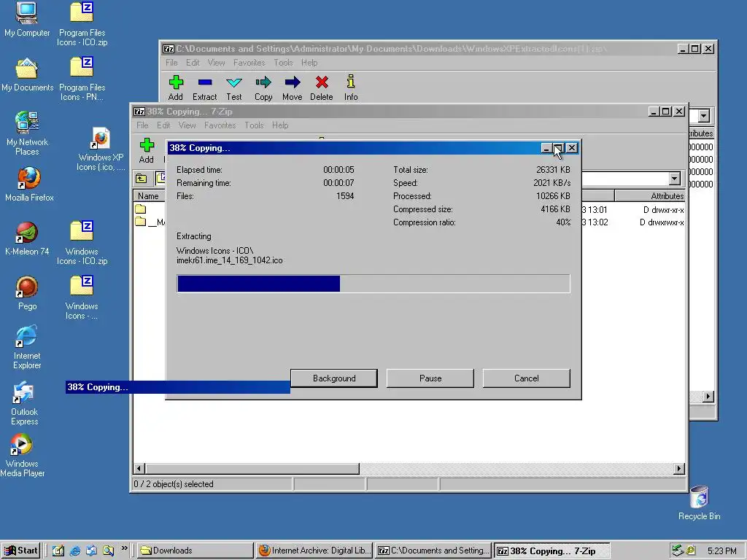Screen dimensions: 747x560
Task: Select Outlook Express desktop shortcut
Action: pos(24,402)
